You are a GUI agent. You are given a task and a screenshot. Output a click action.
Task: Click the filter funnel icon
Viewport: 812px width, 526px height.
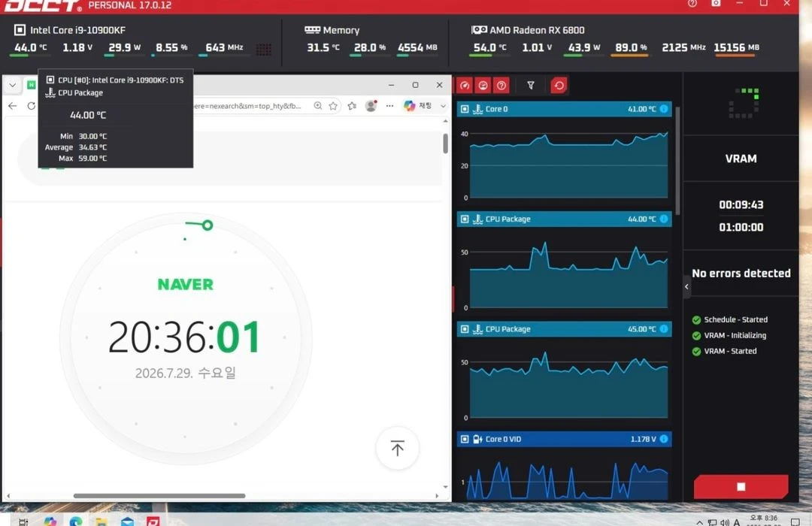[531, 86]
